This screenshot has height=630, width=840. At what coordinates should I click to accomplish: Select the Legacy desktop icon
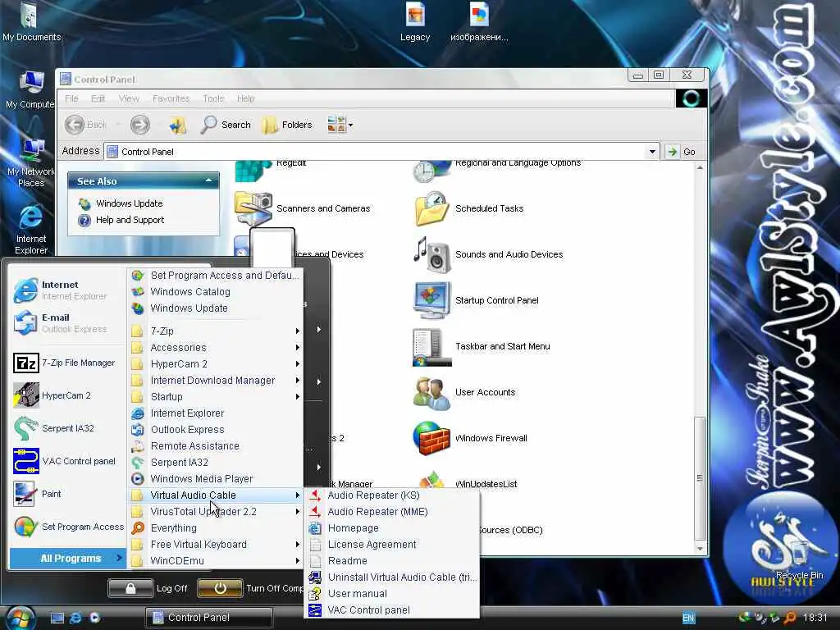pyautogui.click(x=415, y=22)
